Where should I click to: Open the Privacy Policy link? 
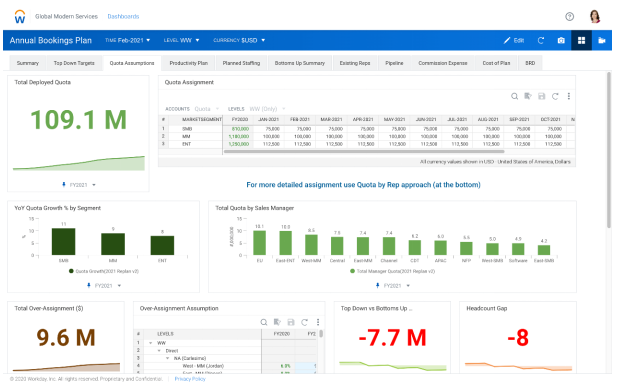tap(190, 379)
